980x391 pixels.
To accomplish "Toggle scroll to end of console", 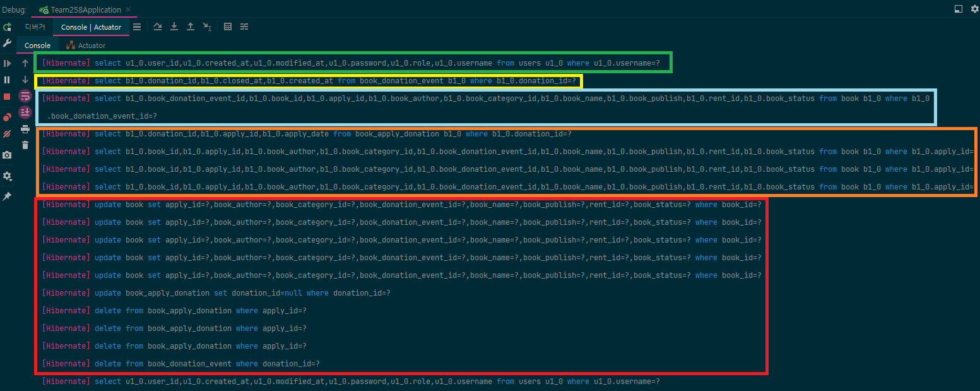I will point(25,112).
